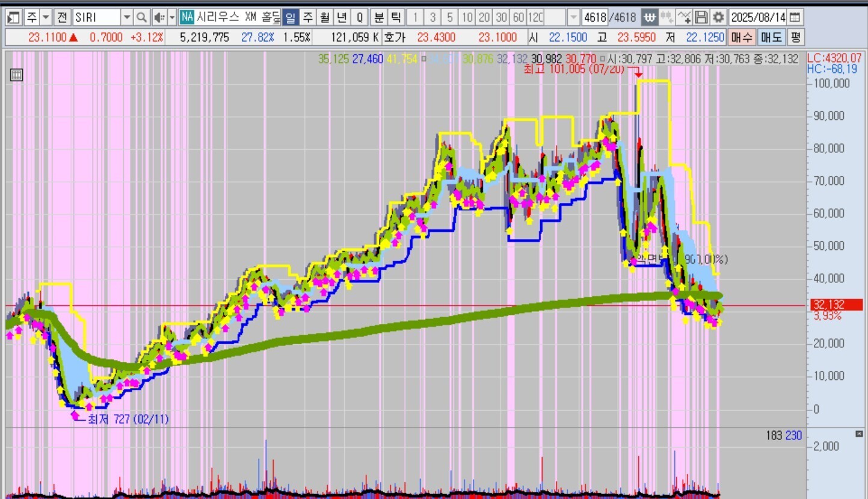
Task: Click the 매도 sell button
Action: pos(771,37)
